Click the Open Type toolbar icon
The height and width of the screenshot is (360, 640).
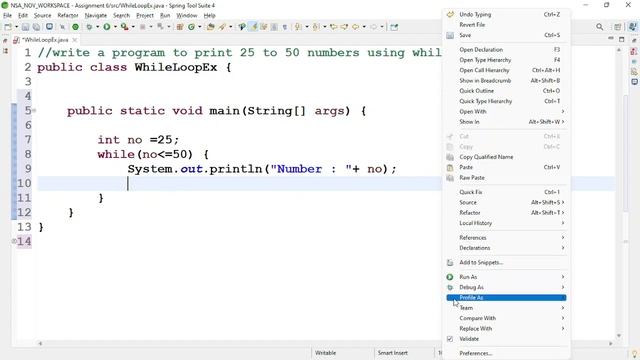coord(211,27)
